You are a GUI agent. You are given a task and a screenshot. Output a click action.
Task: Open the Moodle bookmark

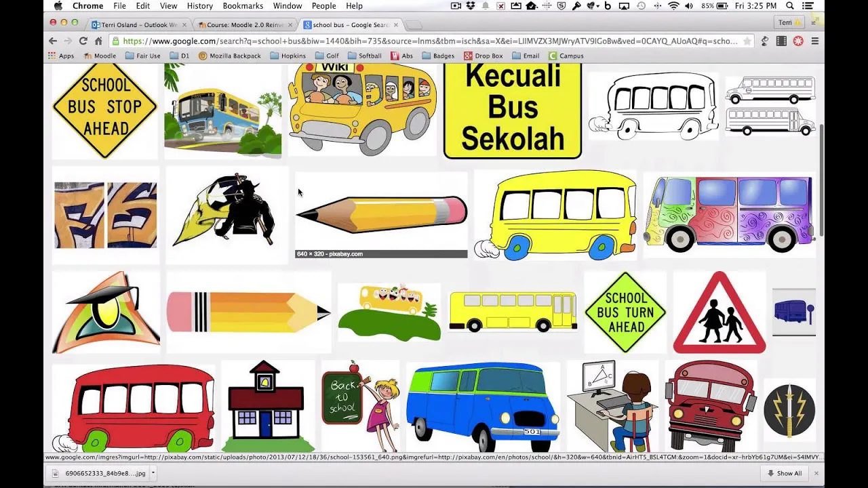pyautogui.click(x=99, y=56)
